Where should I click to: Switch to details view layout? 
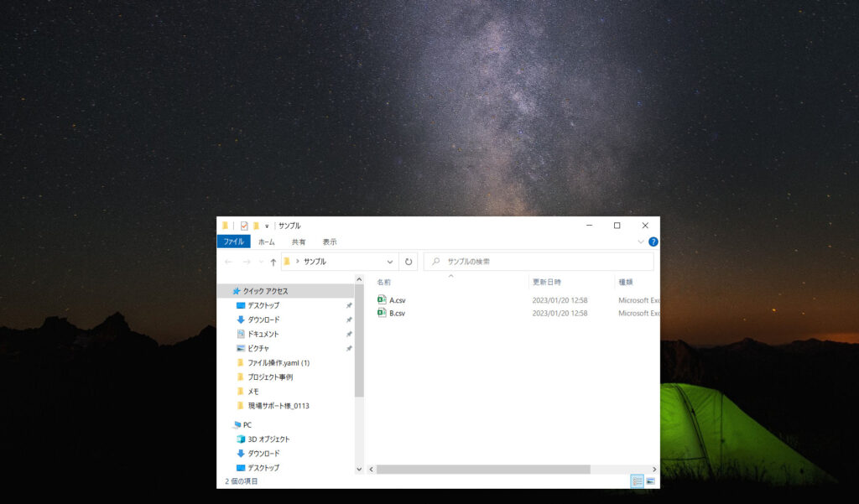click(x=637, y=481)
